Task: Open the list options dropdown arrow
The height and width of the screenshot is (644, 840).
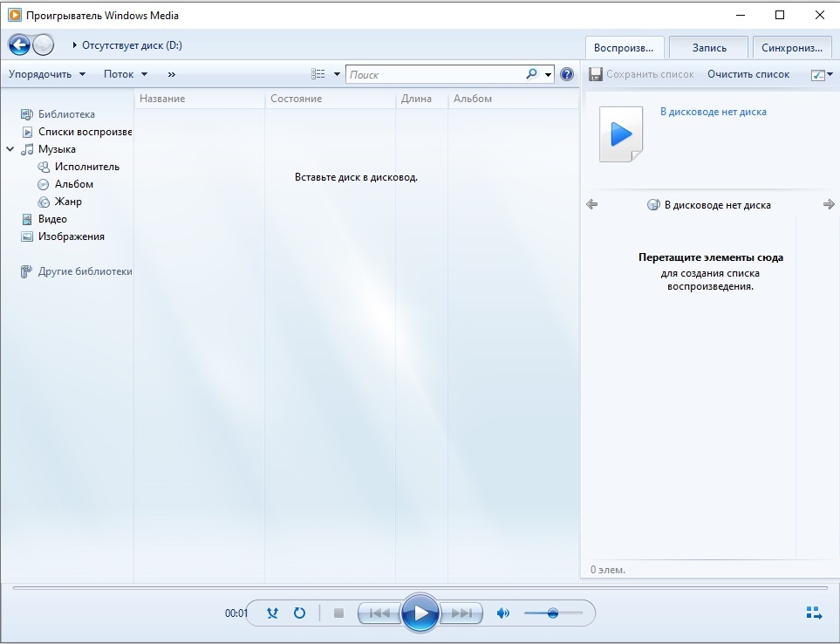Action: tap(830, 74)
